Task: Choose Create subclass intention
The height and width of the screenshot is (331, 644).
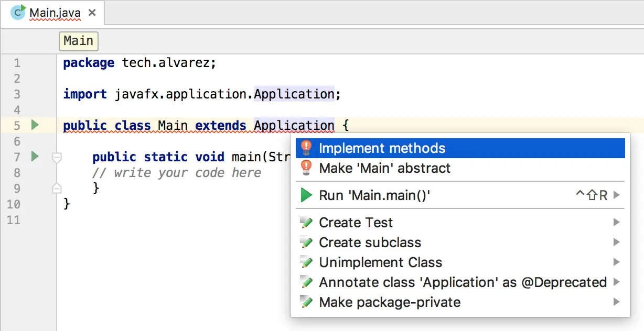Action: point(460,242)
